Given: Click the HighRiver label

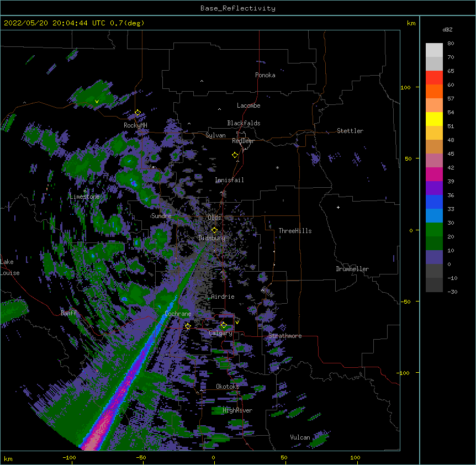Looking at the screenshot, I should tap(237, 410).
